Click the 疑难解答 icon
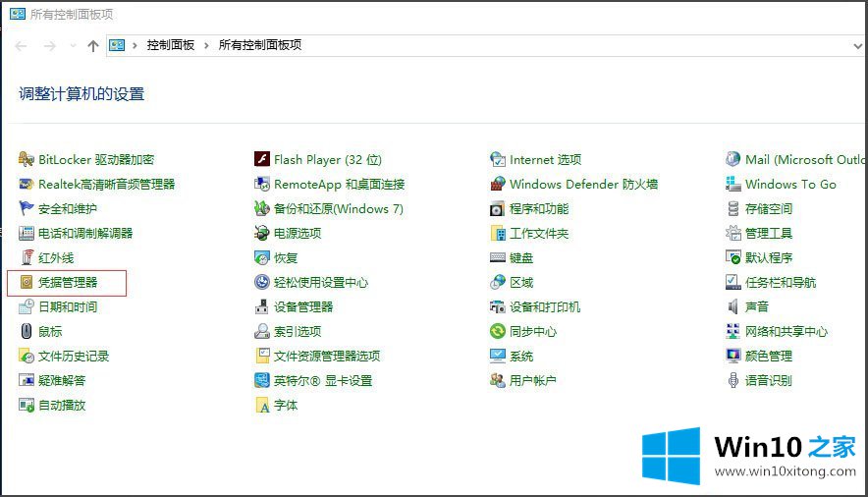868x497 pixels. click(26, 380)
